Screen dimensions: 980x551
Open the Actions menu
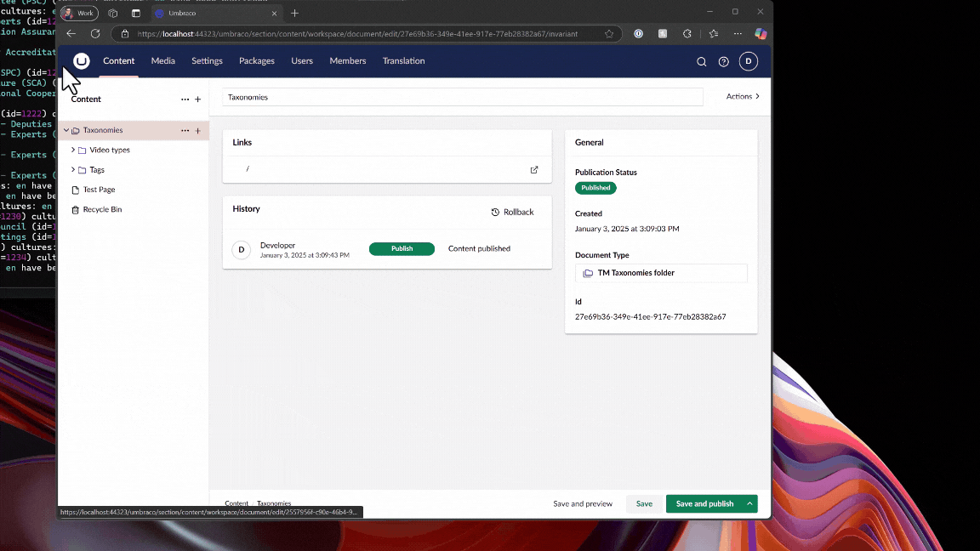742,97
